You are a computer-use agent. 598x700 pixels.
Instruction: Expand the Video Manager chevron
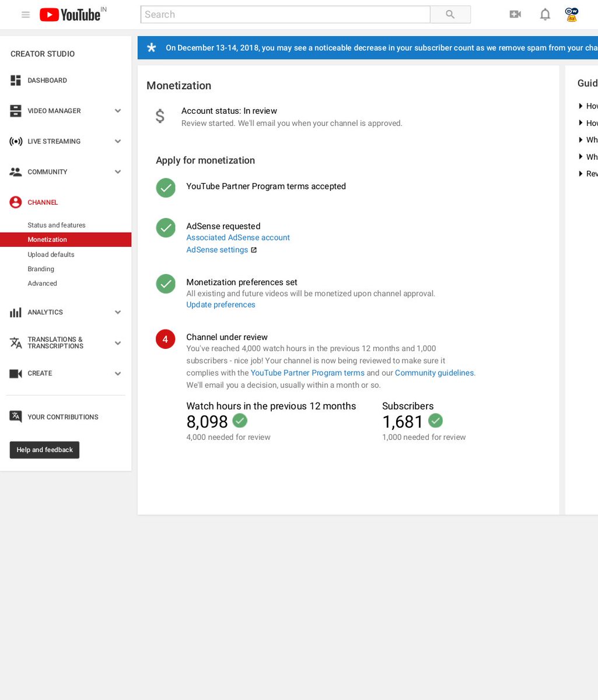pyautogui.click(x=118, y=111)
